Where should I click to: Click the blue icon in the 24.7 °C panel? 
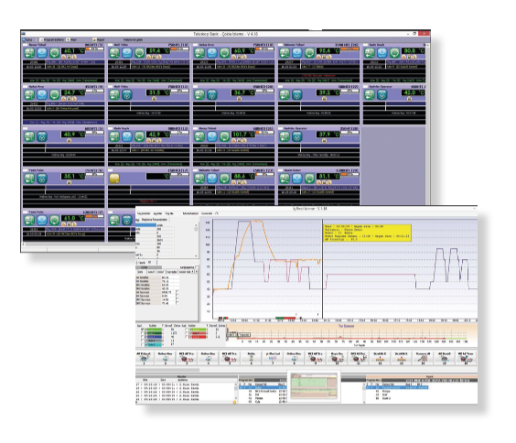coord(42,95)
